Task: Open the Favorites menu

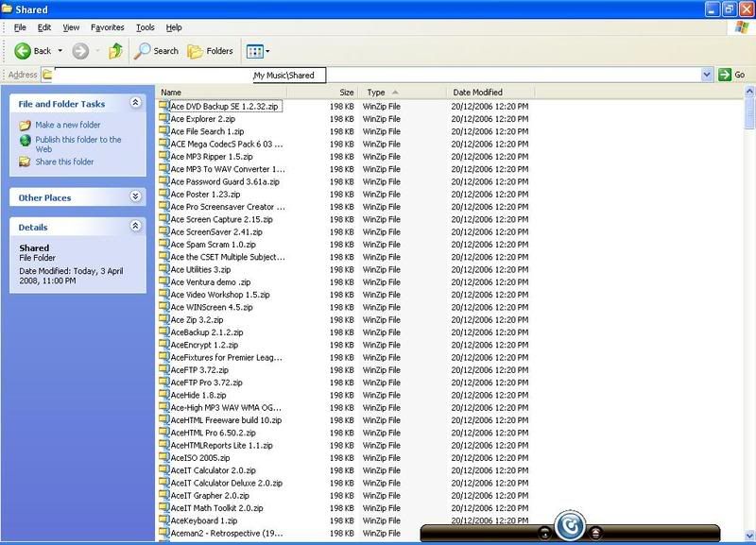Action: [x=107, y=27]
